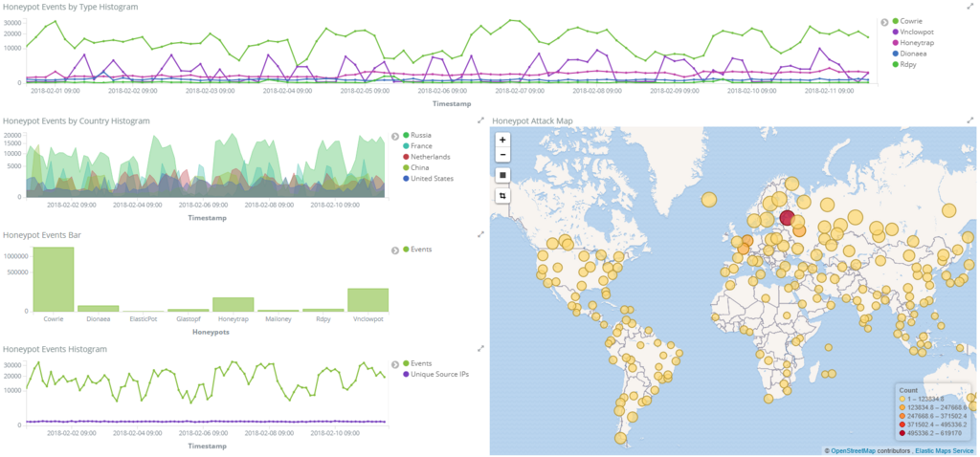Expand the Events by Country Histogram panel fullscreen
Image resolution: width=980 pixels, height=457 pixels.
coord(480,120)
